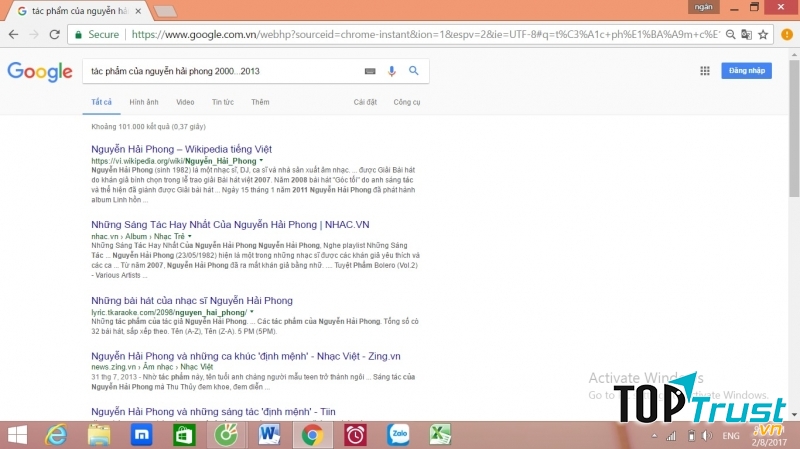Click the scrollbar down arrow
This screenshot has width=800, height=449.
pos(794,415)
